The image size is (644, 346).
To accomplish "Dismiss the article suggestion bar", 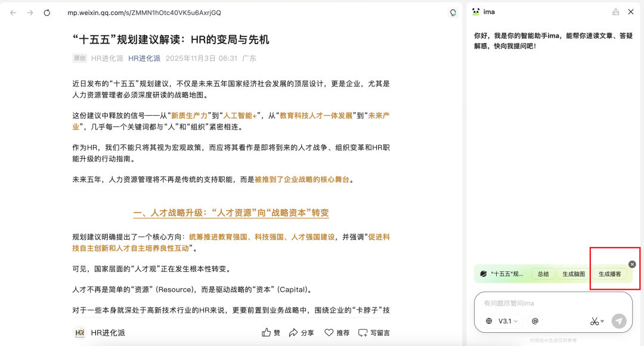I will (632, 264).
